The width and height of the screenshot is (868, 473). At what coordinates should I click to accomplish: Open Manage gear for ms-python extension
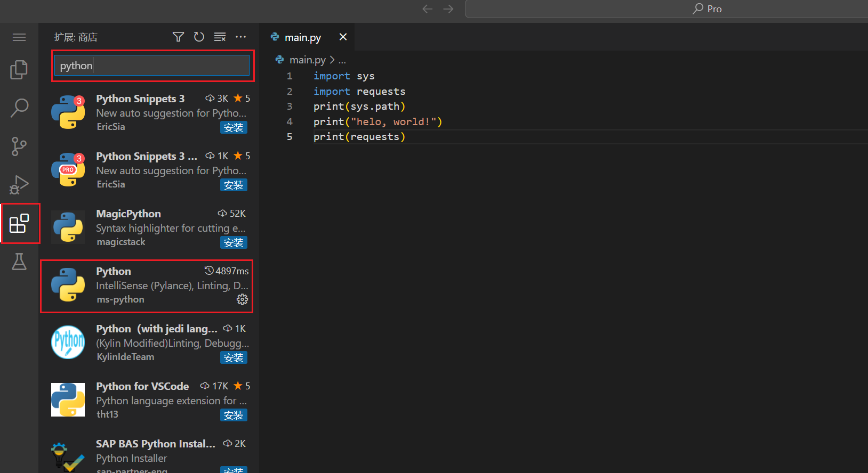coord(242,299)
